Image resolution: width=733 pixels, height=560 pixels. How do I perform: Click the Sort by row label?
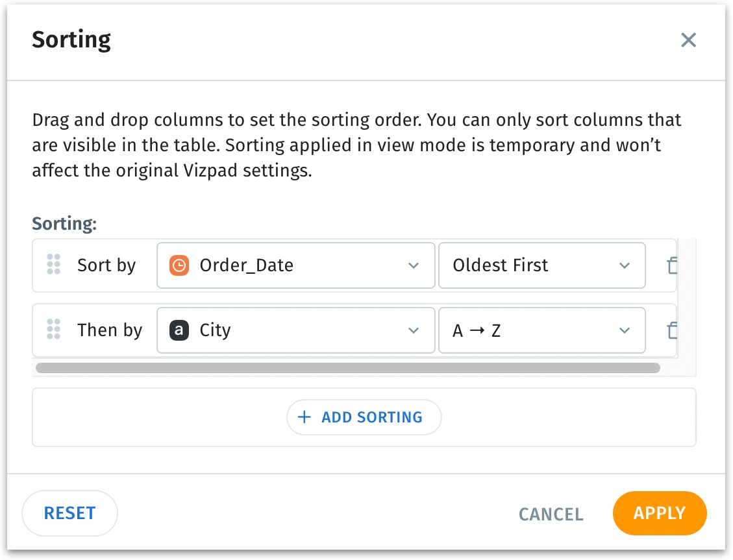pyautogui.click(x=106, y=265)
